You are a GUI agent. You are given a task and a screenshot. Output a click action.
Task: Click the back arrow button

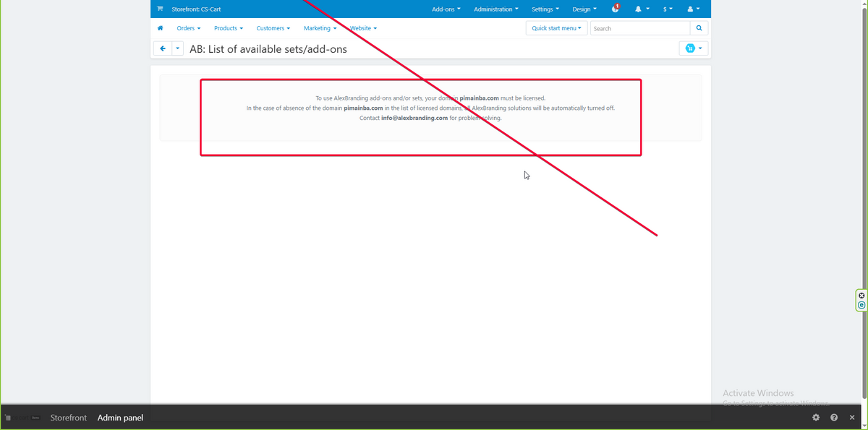[163, 48]
